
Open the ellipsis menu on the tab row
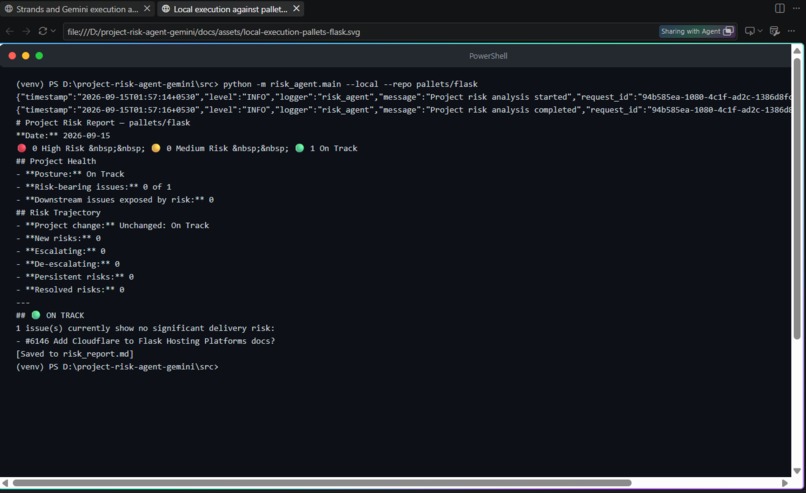[x=796, y=8]
